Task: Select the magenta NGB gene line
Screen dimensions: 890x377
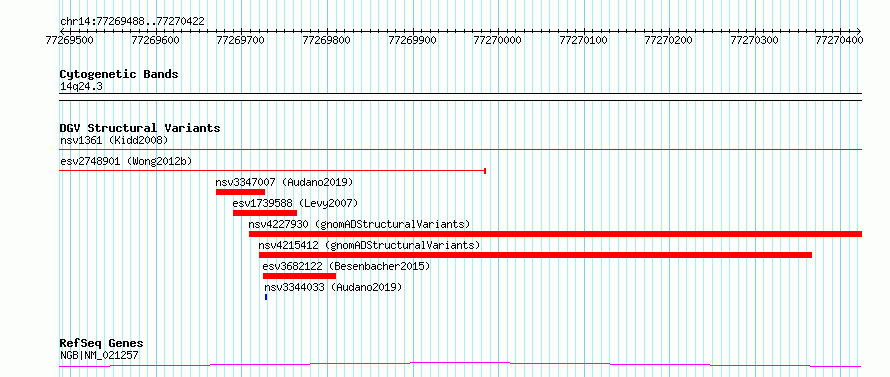Action: (x=460, y=364)
